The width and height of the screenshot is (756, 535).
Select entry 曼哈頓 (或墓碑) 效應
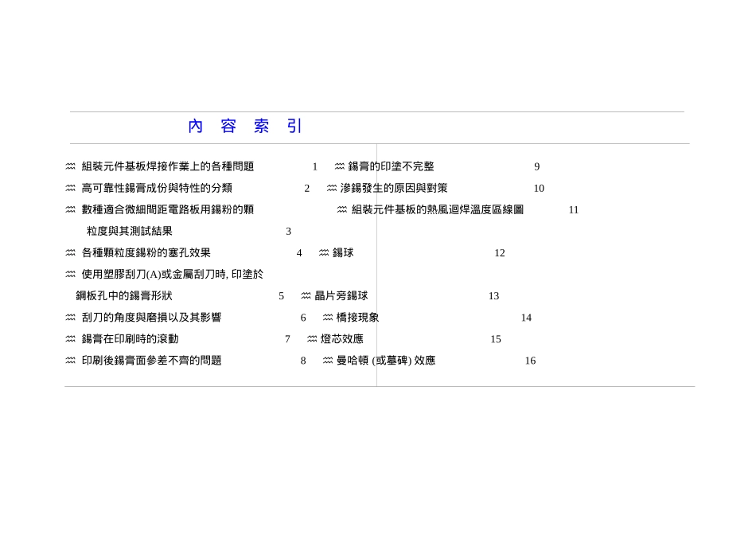(x=386, y=361)
